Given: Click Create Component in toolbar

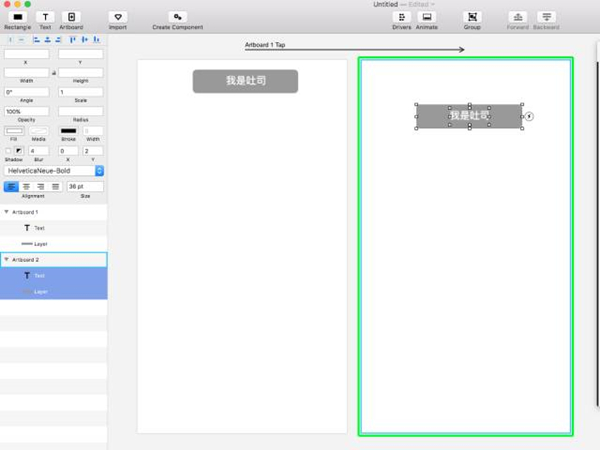Looking at the screenshot, I should pyautogui.click(x=178, y=21).
